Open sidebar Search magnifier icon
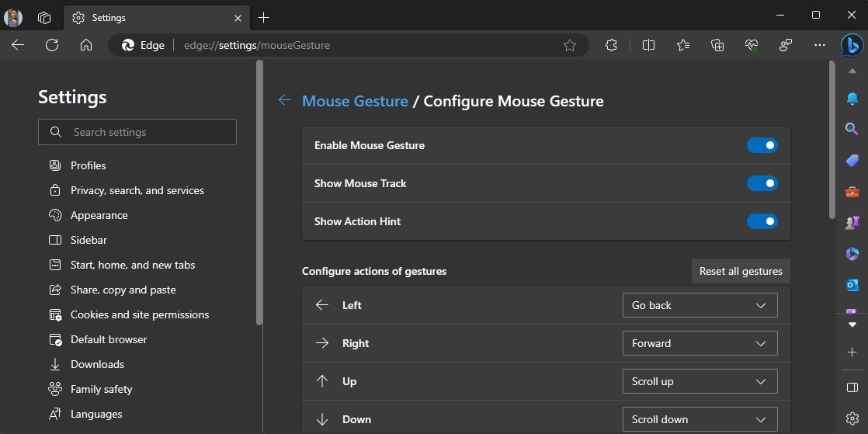 coord(852,129)
